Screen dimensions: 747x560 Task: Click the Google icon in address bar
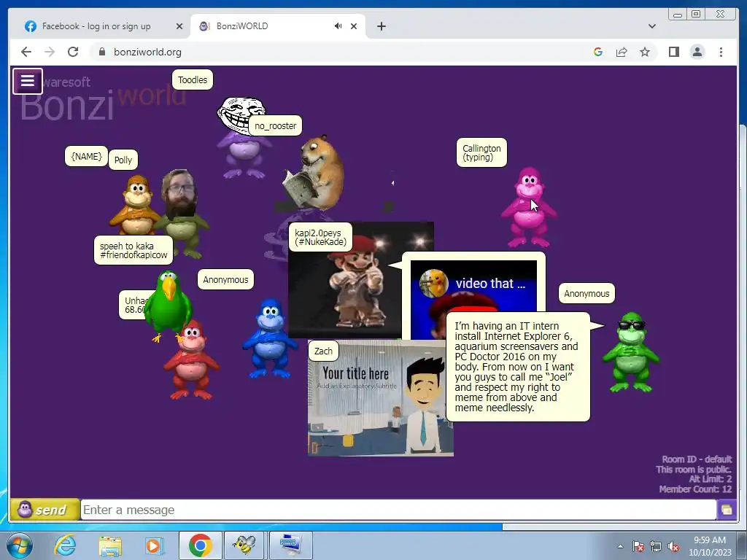pyautogui.click(x=598, y=52)
